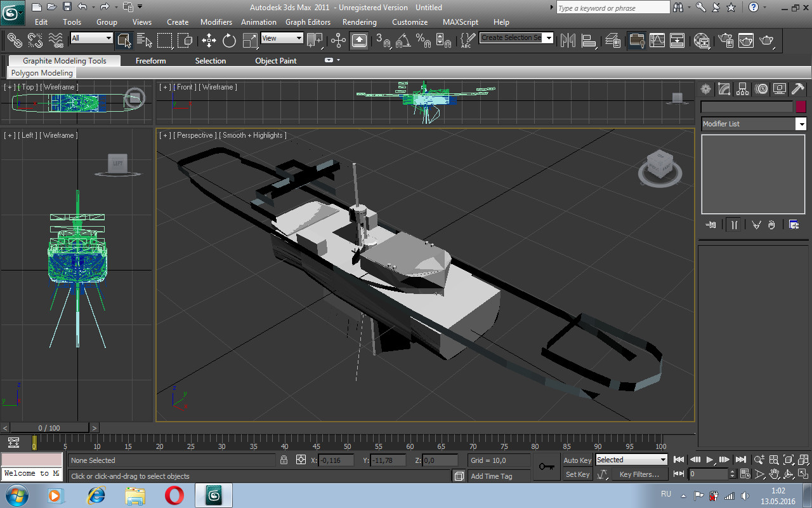Toggle the Auto Key animation mode
Viewport: 812px width, 508px height.
(577, 460)
